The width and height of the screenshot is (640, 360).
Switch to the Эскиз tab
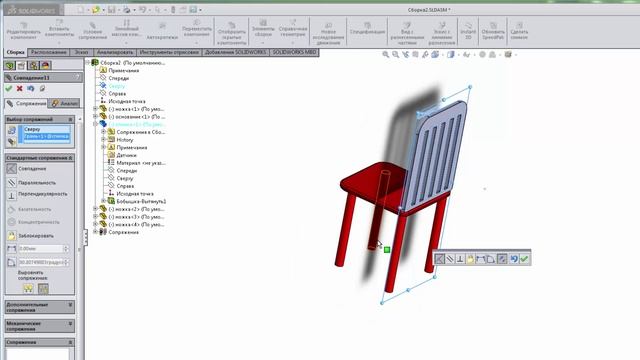[x=81, y=52]
